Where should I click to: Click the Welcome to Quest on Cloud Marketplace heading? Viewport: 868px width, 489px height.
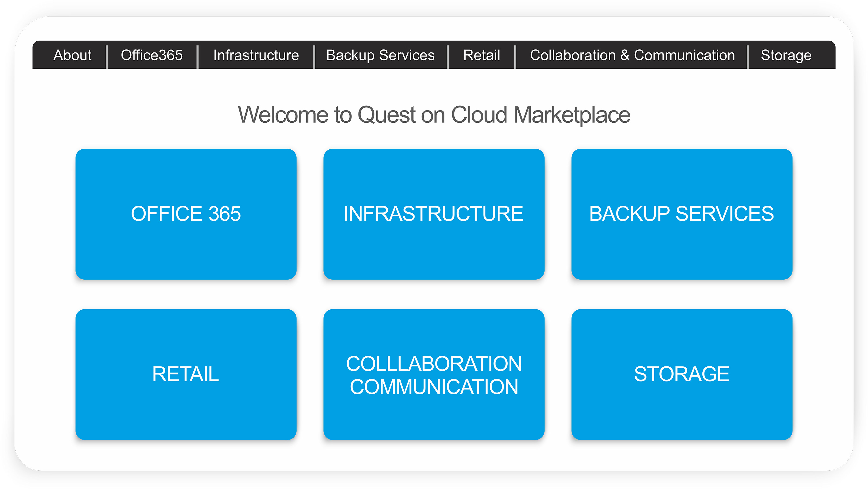[434, 115]
